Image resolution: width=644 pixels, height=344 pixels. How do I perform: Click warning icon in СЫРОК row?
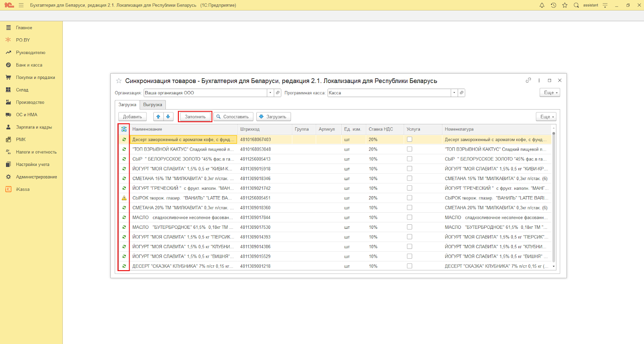[x=124, y=198]
